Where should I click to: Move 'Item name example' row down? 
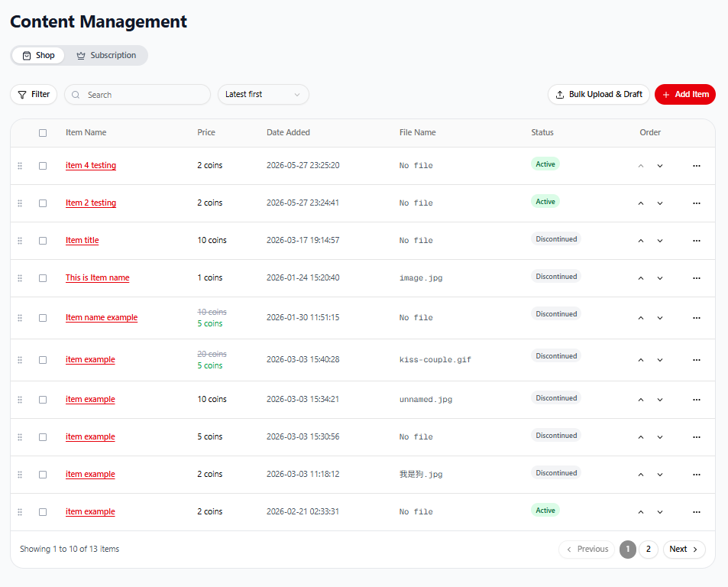660,318
